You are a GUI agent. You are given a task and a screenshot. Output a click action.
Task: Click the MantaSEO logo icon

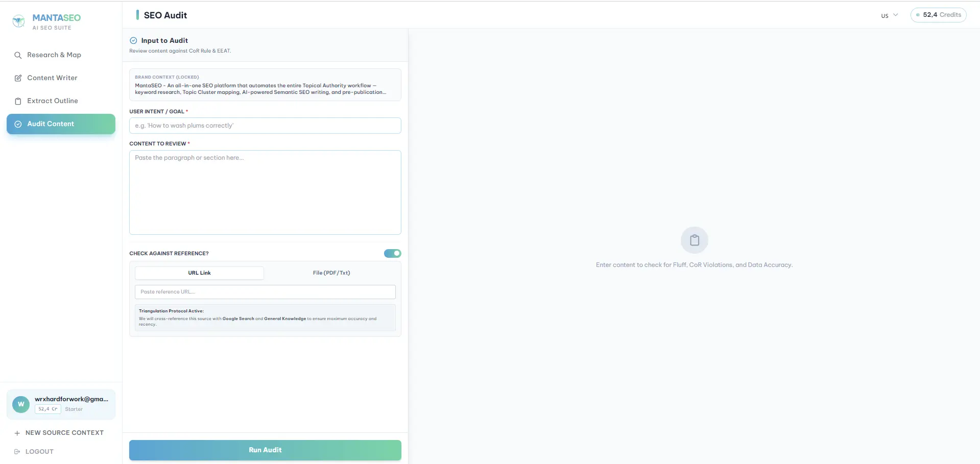click(18, 20)
